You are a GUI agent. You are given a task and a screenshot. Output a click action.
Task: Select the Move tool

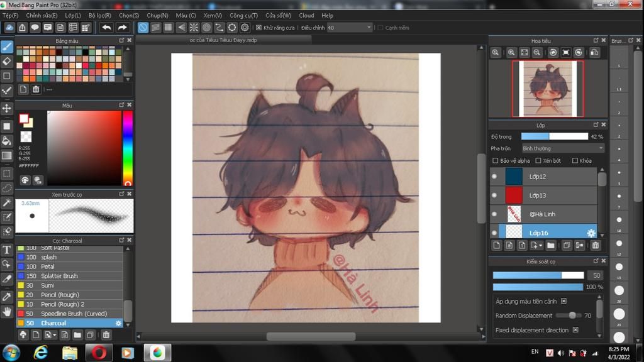coord(7,108)
